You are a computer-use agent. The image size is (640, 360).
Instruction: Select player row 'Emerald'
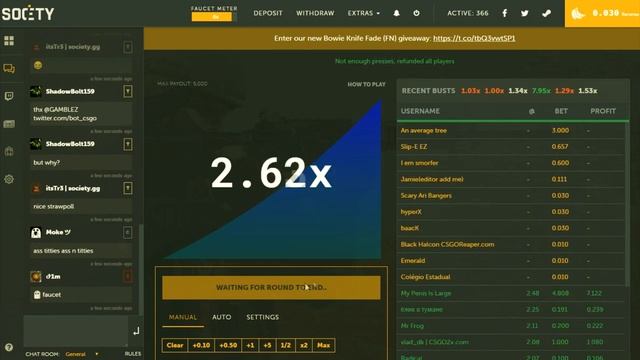coord(511,260)
